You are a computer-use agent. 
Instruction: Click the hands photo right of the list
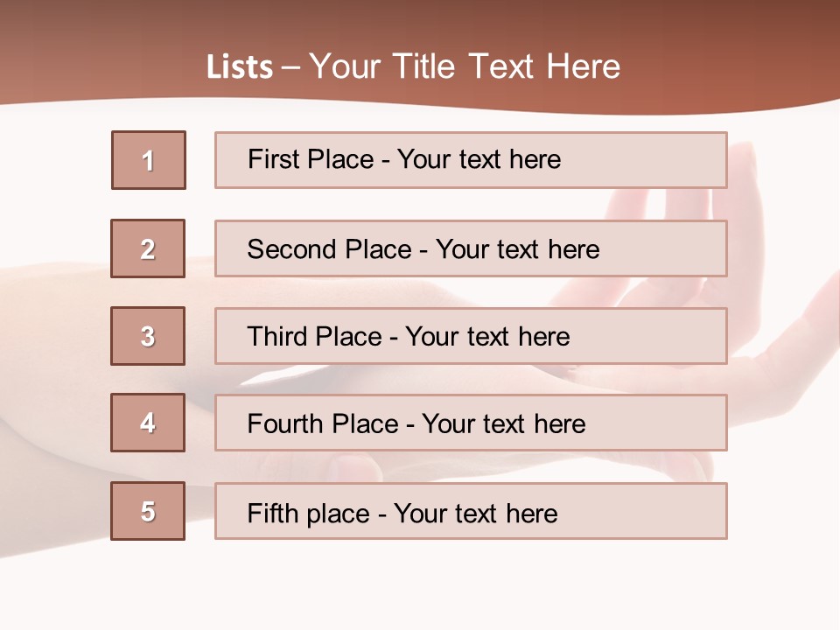tap(779, 289)
